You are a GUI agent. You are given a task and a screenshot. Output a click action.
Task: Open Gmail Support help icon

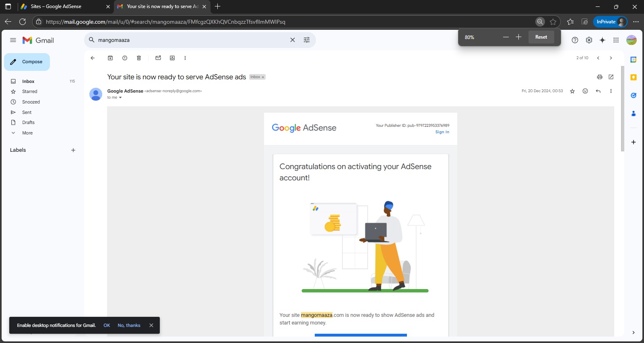click(575, 40)
